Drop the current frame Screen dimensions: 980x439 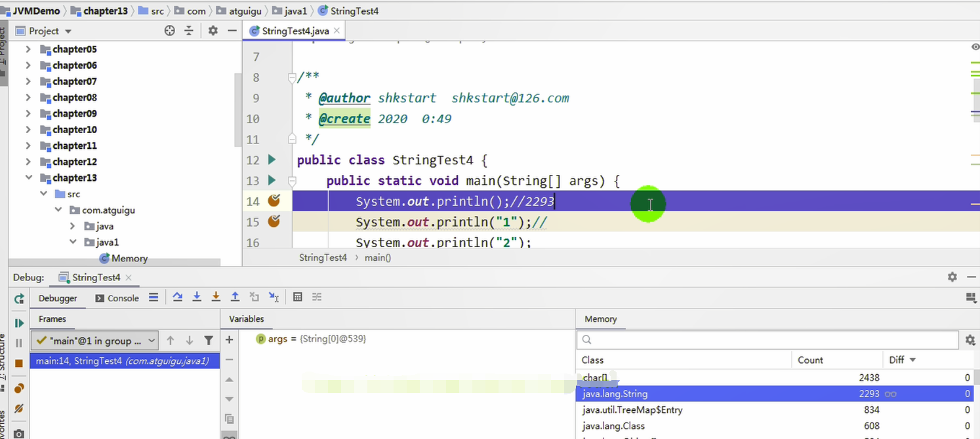tap(255, 297)
